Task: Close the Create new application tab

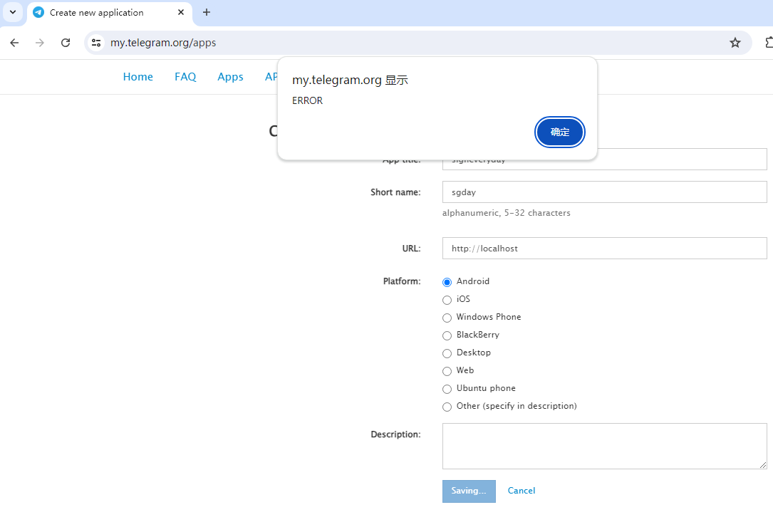Action: 181,12
